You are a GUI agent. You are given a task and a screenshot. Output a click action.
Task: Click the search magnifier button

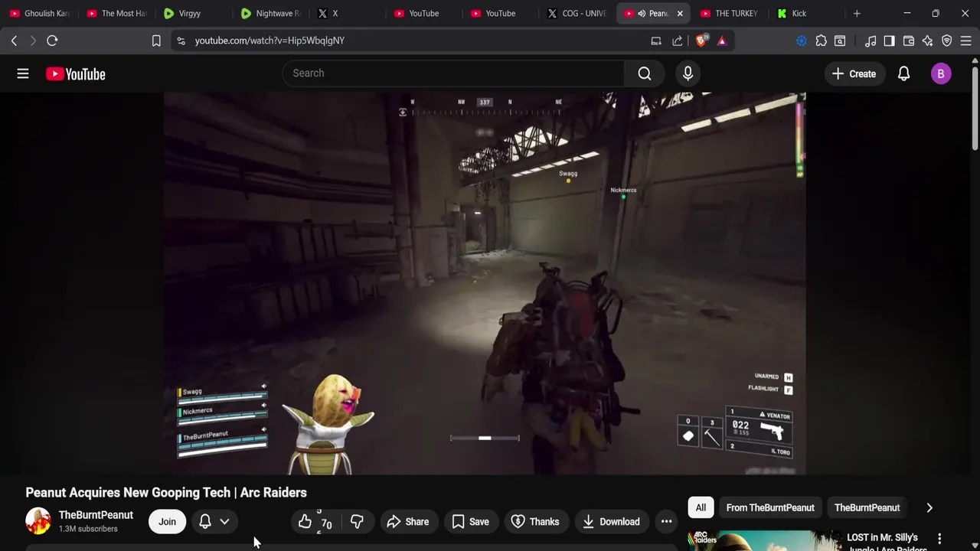coord(645,73)
